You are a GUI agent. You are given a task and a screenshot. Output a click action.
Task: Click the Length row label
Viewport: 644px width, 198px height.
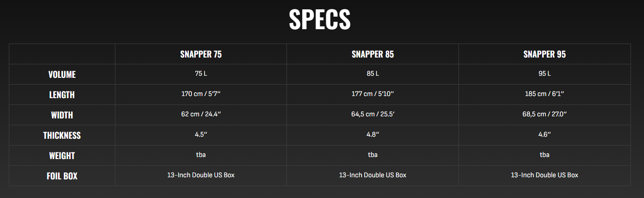62,95
